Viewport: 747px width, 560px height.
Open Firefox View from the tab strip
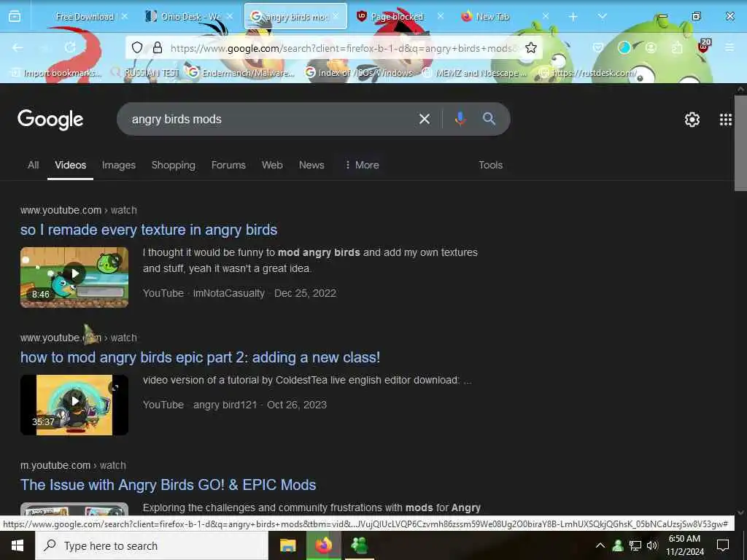pos(15,17)
